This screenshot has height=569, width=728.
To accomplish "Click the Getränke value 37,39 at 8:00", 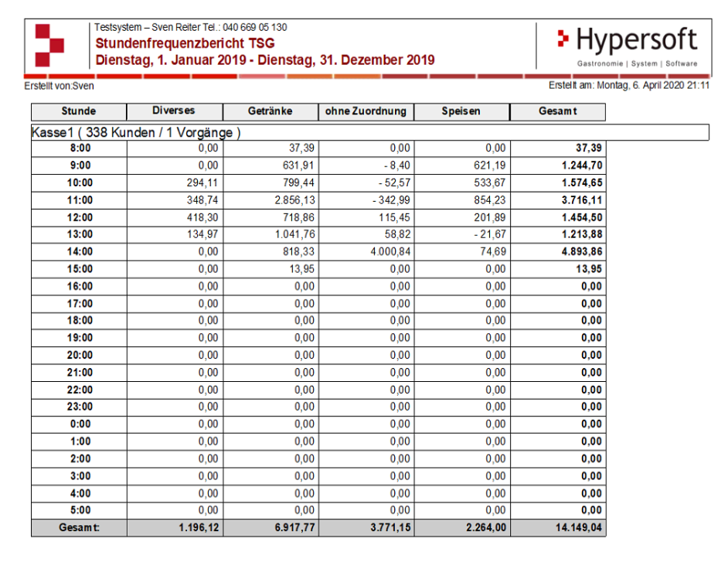I will (301, 148).
